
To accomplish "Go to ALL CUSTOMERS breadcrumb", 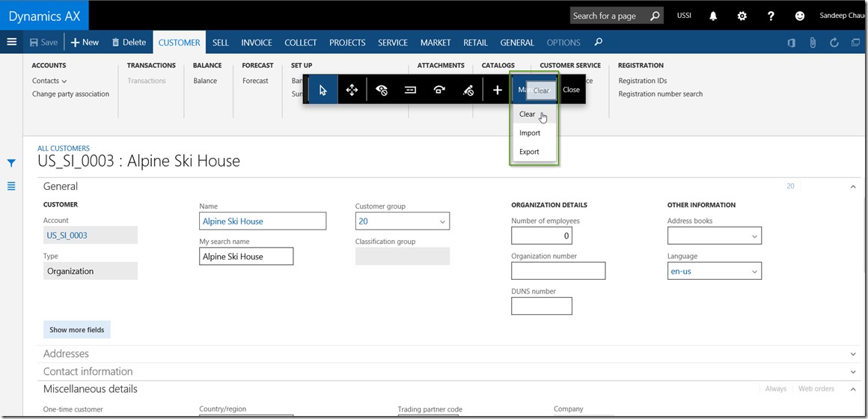I will pos(63,148).
